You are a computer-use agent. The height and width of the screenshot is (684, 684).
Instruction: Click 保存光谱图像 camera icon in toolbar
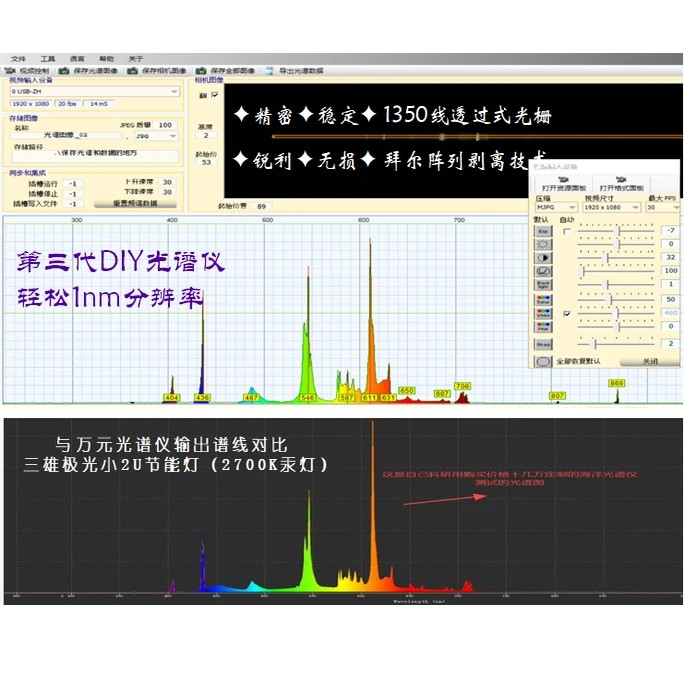tap(64, 71)
